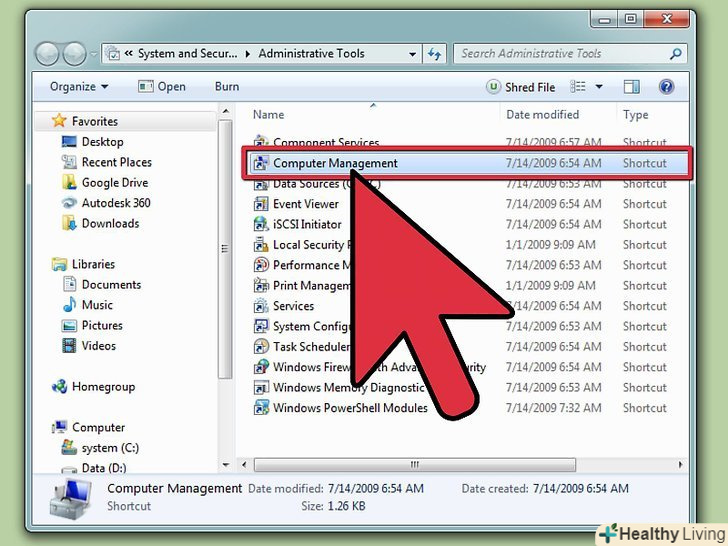Click the Name column header

[x=269, y=115]
